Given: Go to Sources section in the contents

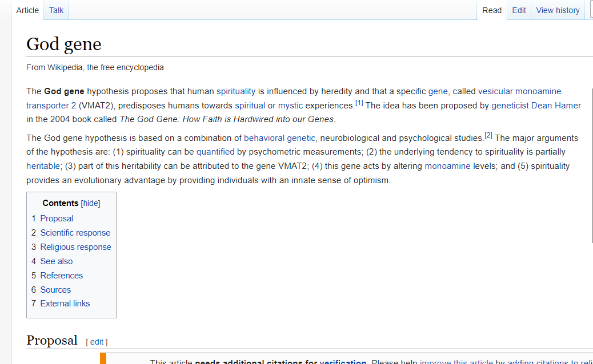Looking at the screenshot, I should 55,290.
